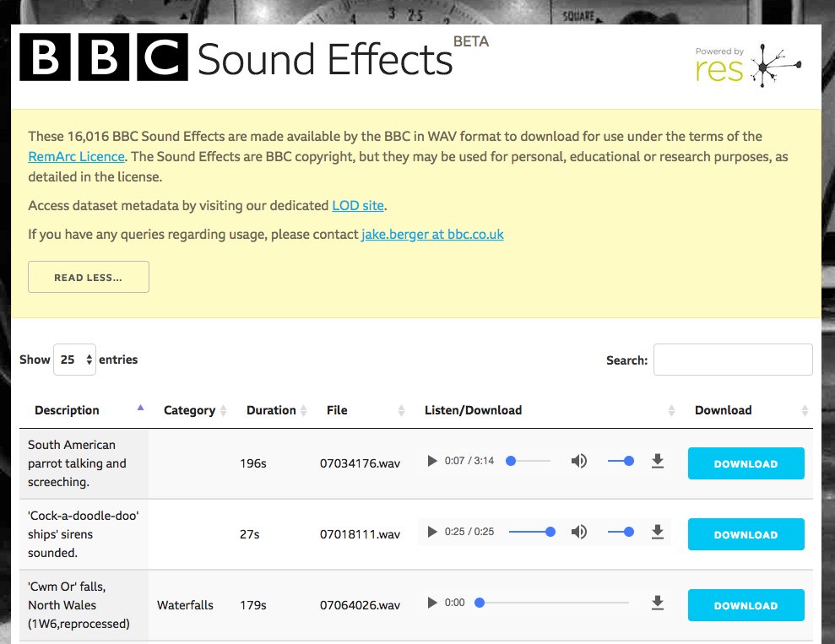835x644 pixels.
Task: Adjust the parrot audio volume slider
Action: tap(621, 461)
